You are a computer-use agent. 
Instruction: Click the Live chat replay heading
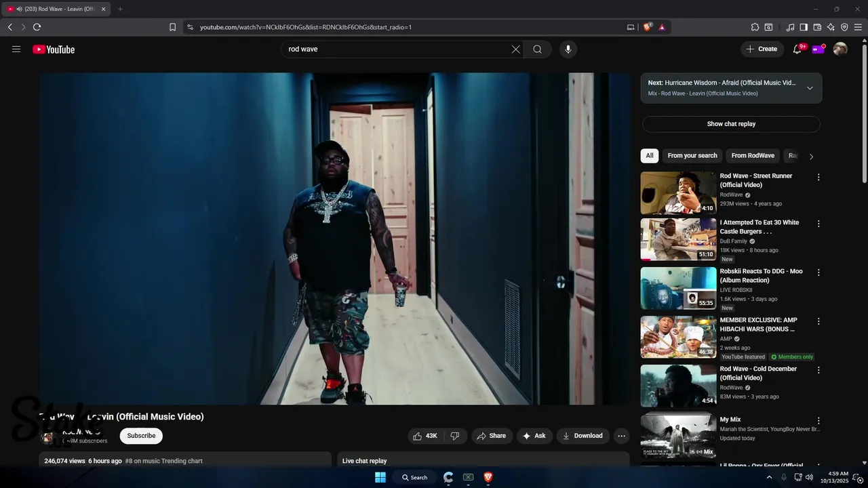point(364,461)
